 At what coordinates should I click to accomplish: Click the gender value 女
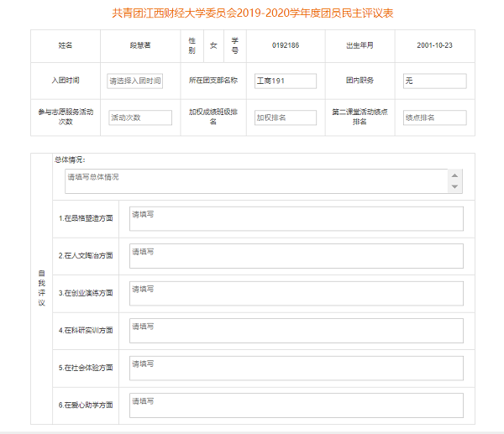(213, 45)
